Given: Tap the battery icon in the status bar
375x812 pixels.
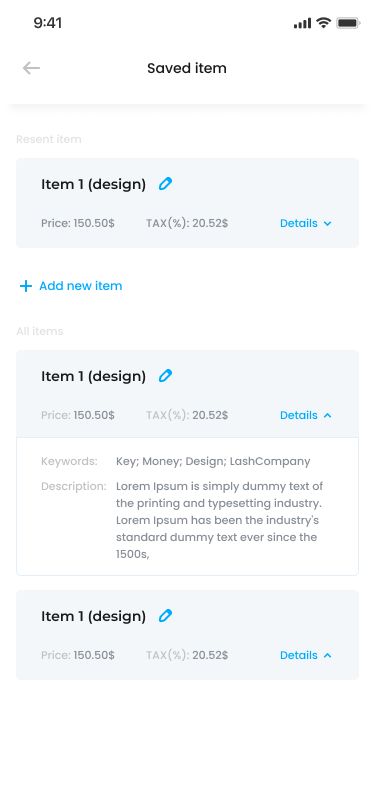Looking at the screenshot, I should [x=348, y=23].
